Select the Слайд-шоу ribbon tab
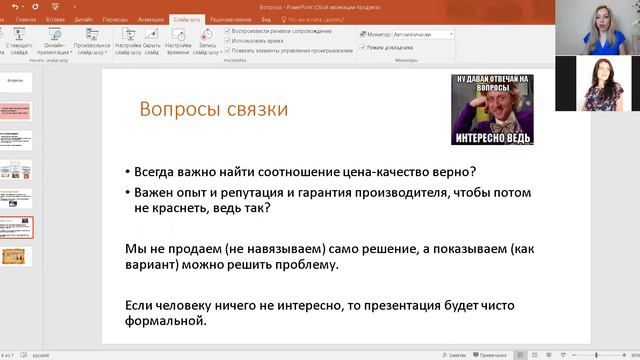 187,19
